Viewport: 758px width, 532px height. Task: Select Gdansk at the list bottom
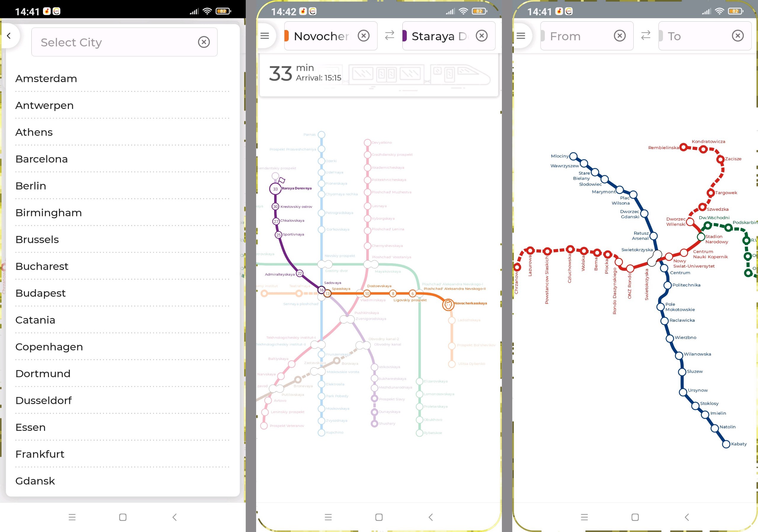pos(35,481)
